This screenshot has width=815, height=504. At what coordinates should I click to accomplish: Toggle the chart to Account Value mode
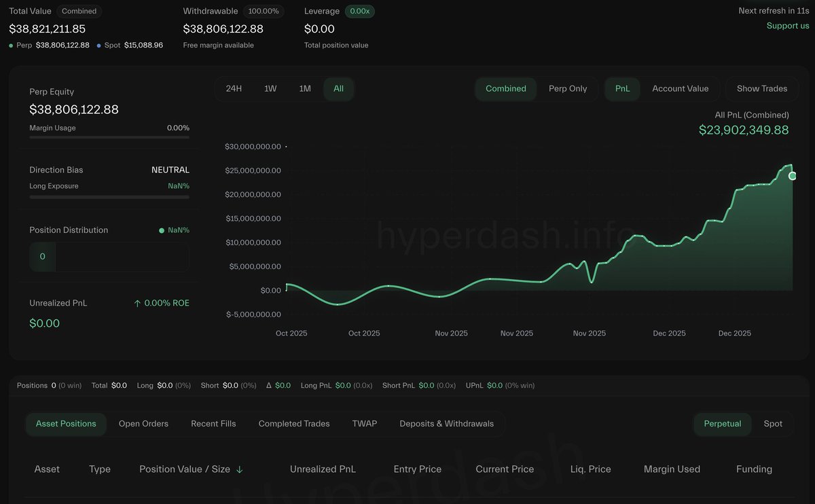pos(681,88)
